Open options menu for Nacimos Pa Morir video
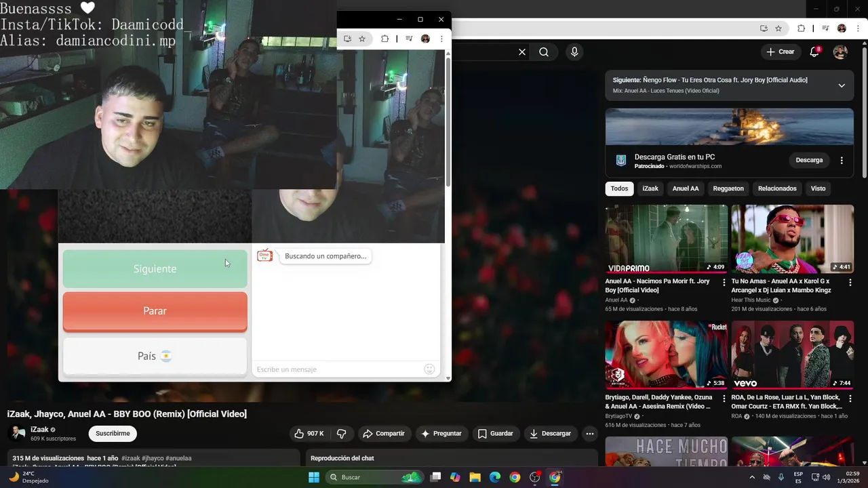Image resolution: width=868 pixels, height=488 pixels. point(724,283)
